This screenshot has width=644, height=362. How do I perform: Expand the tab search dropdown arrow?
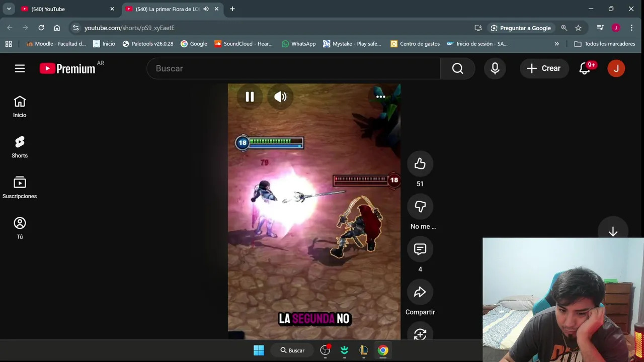[x=9, y=9]
